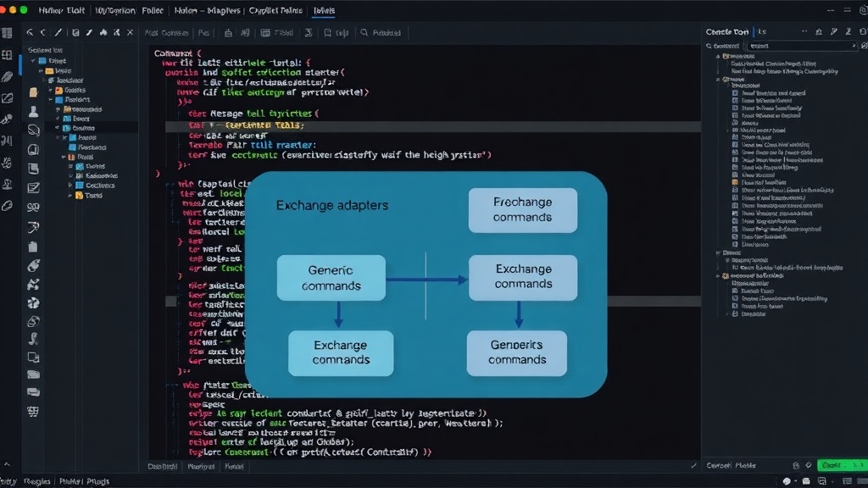Expand the 'Cocliorcs' folder in the project tree
This screenshot has height=488, width=868.
71,186
